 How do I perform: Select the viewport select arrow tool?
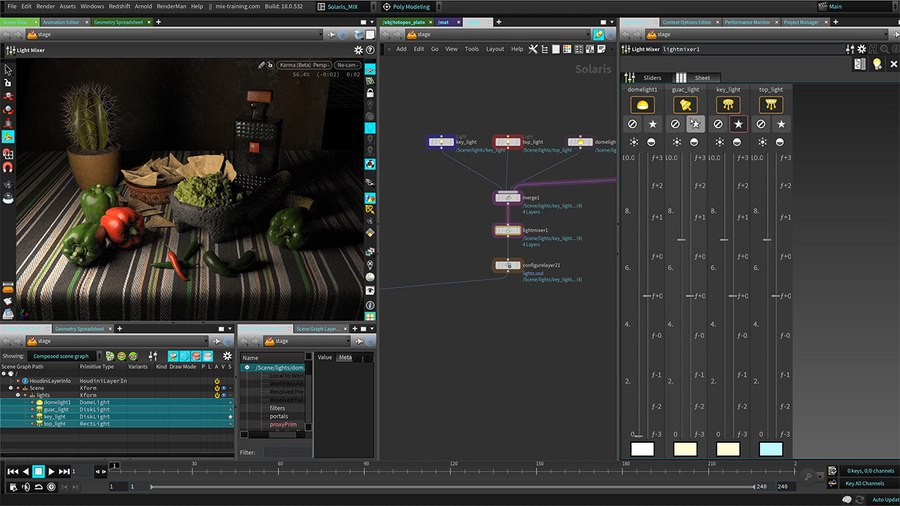point(8,70)
